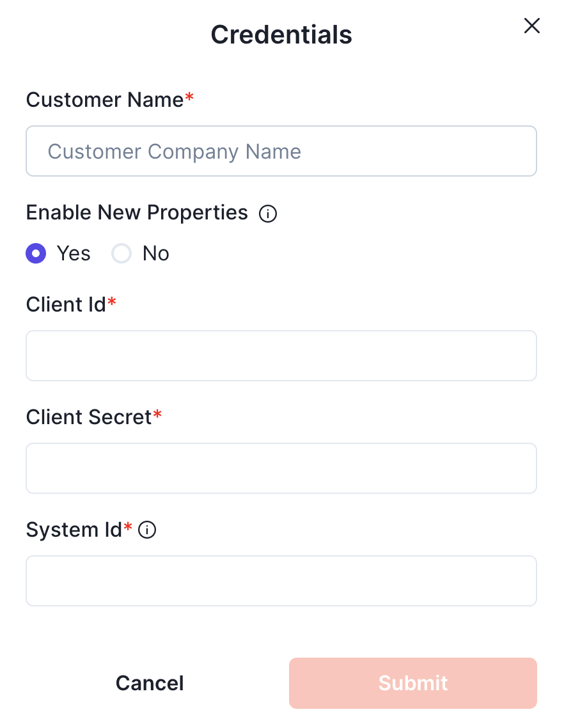Click the Enable New Properties label text

click(137, 212)
